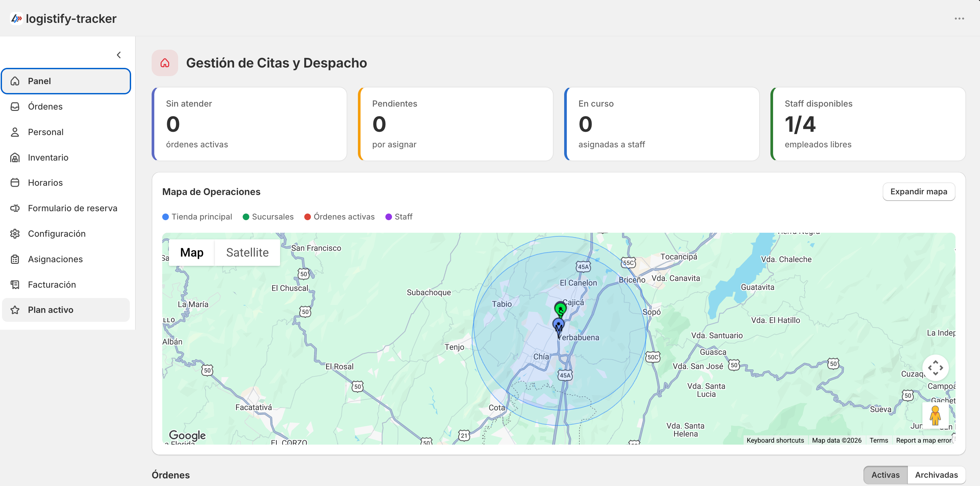
Task: Click the Formulario de reserva icon
Action: (x=15, y=208)
